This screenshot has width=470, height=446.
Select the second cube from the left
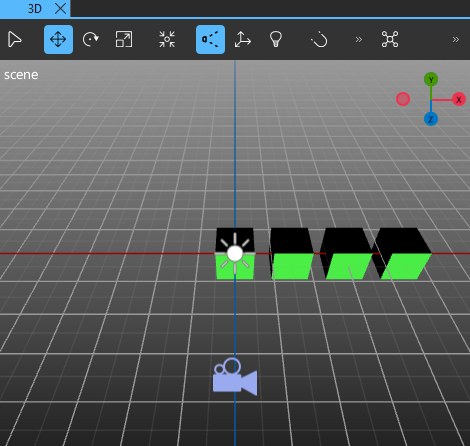pos(292,254)
